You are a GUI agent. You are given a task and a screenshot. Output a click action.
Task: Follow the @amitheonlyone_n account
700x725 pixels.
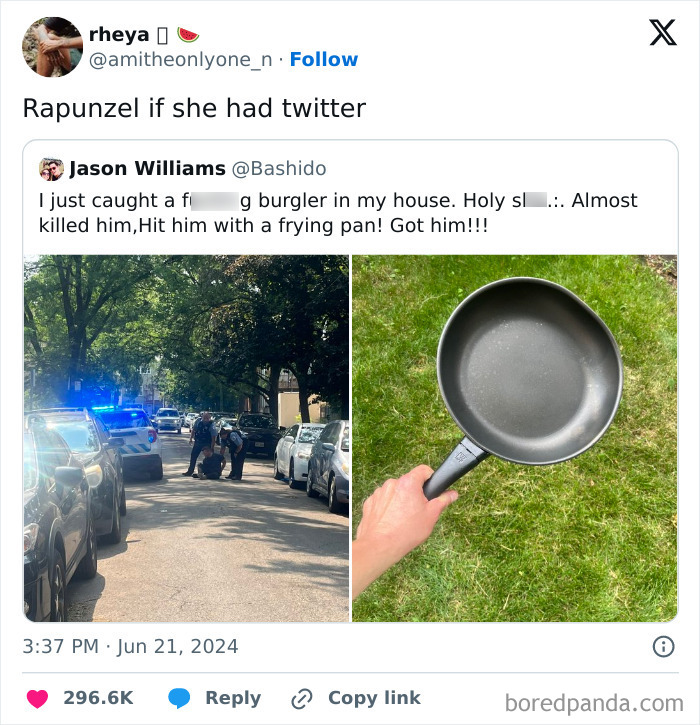[x=324, y=60]
